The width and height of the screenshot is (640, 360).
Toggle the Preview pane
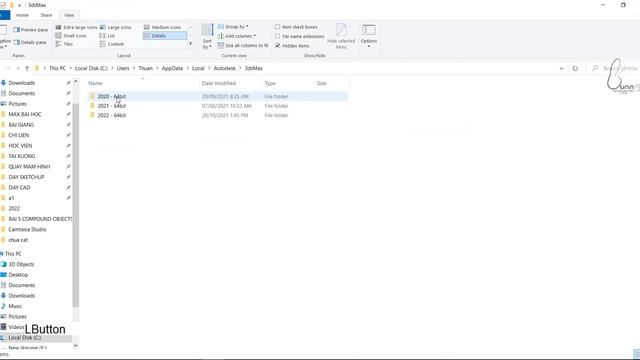point(31,30)
